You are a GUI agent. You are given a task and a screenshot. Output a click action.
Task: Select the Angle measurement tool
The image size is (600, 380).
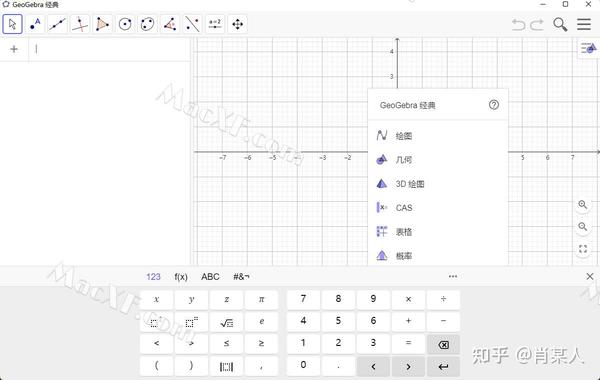[x=170, y=24]
